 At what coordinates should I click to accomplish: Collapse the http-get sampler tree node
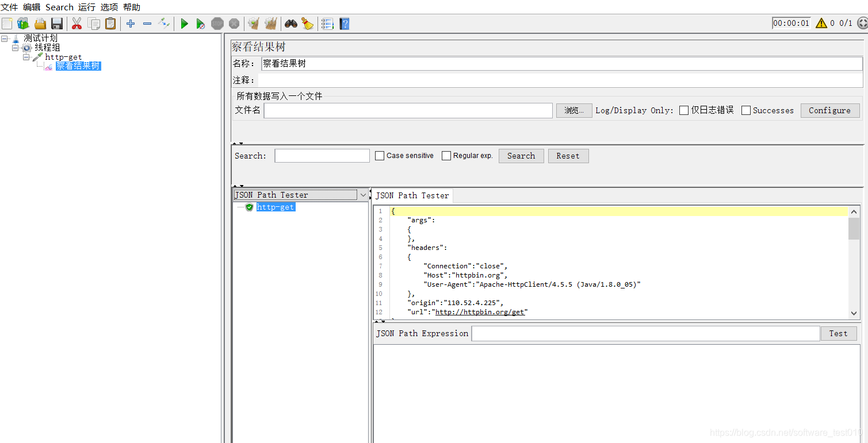coord(26,57)
